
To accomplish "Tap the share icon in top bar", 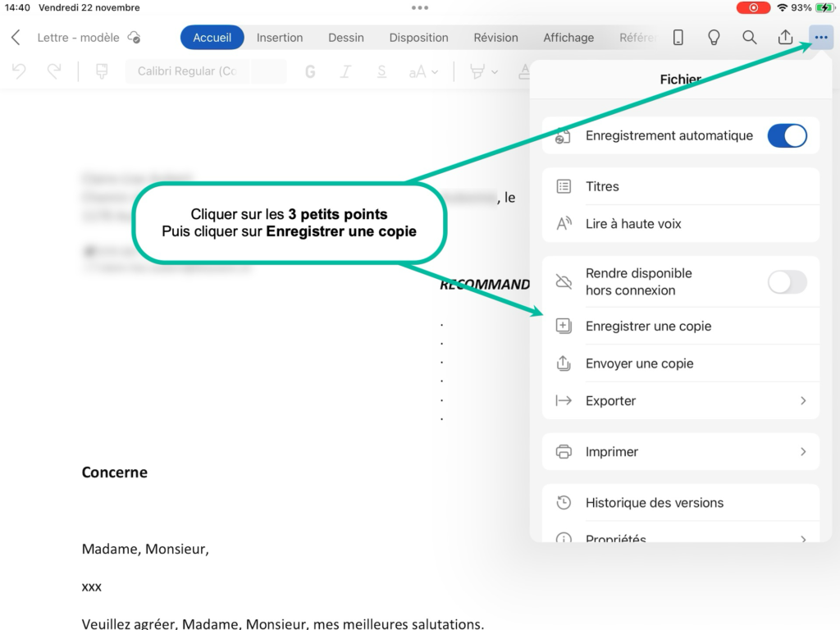I will (785, 38).
